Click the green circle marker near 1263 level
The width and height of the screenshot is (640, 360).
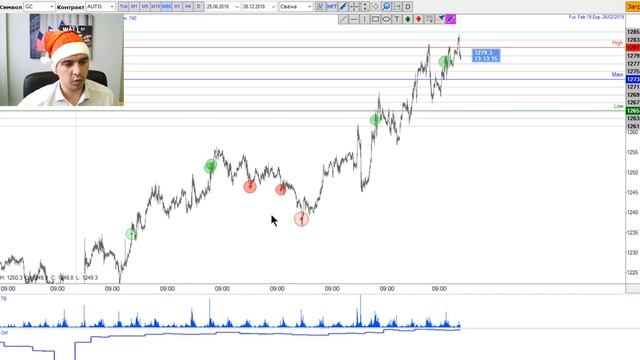(375, 120)
